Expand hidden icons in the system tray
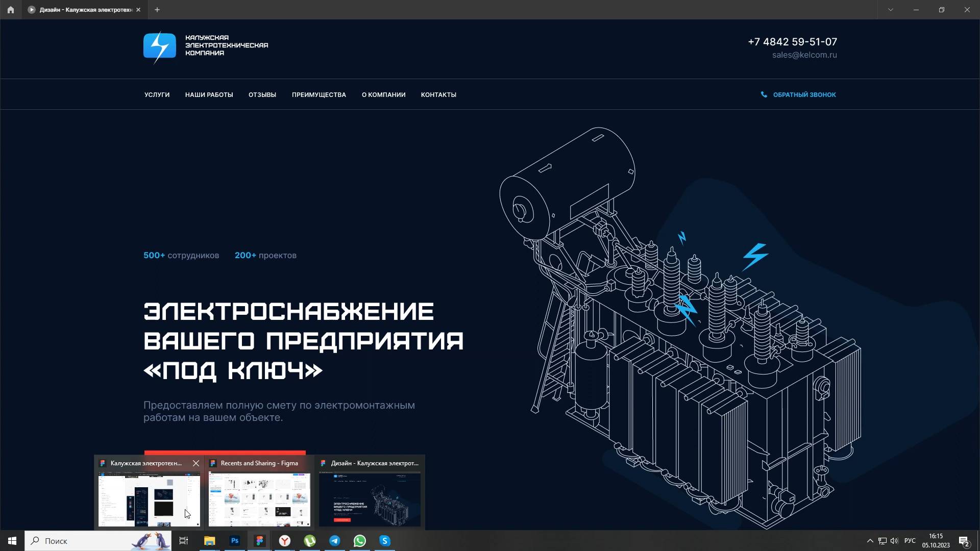Image resolution: width=980 pixels, height=551 pixels. [869, 541]
